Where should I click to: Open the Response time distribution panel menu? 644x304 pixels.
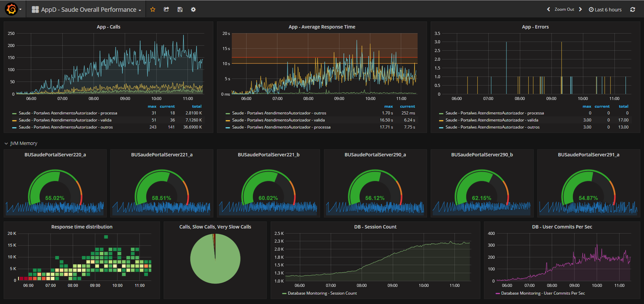82,227
